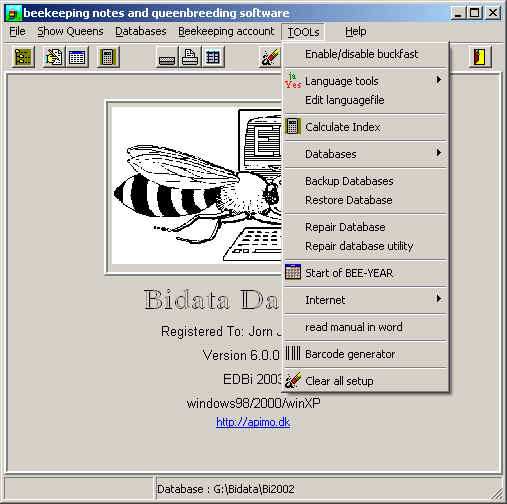507x504 pixels.
Task: Open the notes hand-and-page toolbar icon
Action: tap(54, 57)
